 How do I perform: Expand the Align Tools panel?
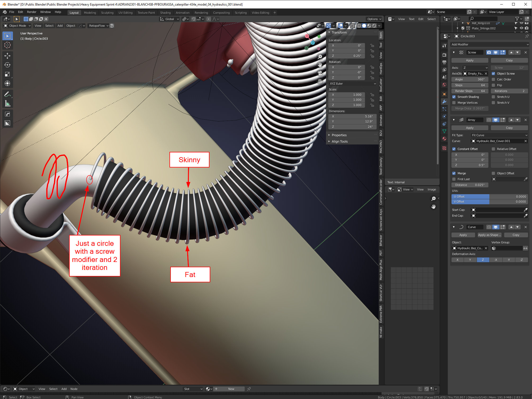pos(339,142)
